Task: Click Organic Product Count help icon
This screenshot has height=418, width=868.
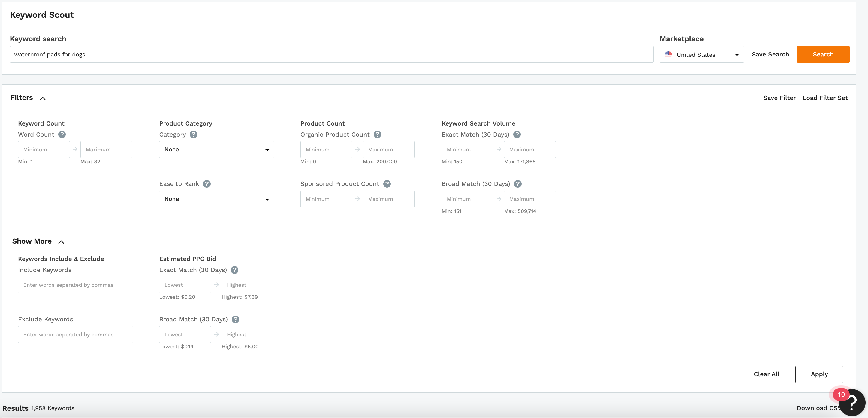Action: tap(377, 135)
